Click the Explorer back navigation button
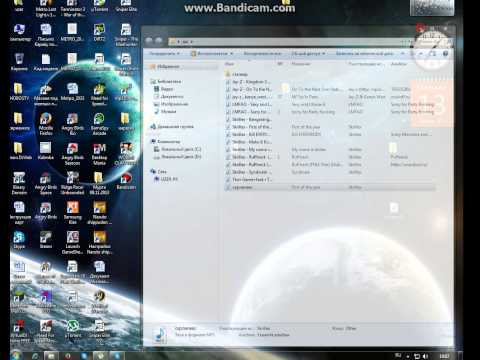The height and width of the screenshot is (360, 480). pyautogui.click(x=149, y=41)
